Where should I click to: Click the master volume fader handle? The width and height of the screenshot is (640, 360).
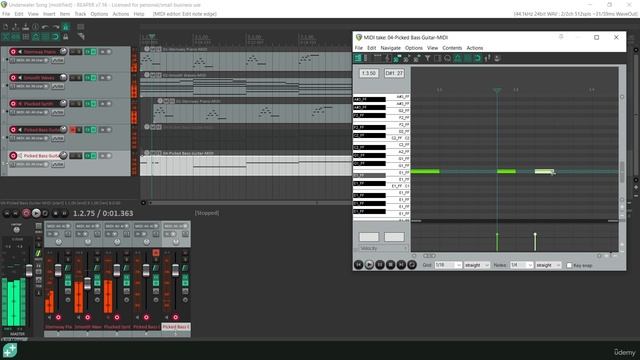point(29,271)
